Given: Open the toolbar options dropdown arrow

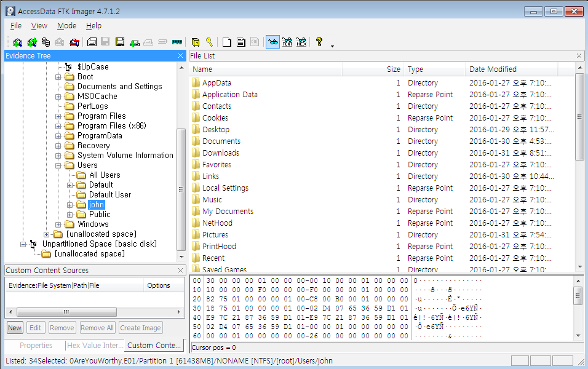Looking at the screenshot, I should point(332,46).
